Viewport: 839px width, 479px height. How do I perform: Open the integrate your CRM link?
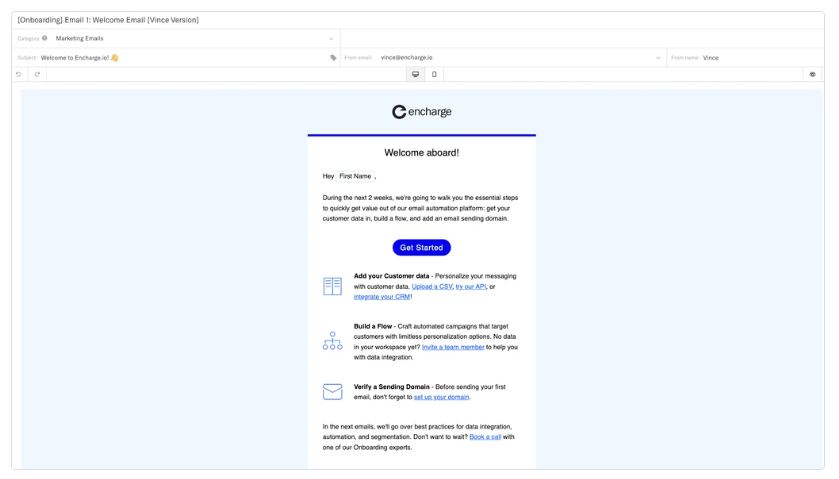pyautogui.click(x=382, y=297)
